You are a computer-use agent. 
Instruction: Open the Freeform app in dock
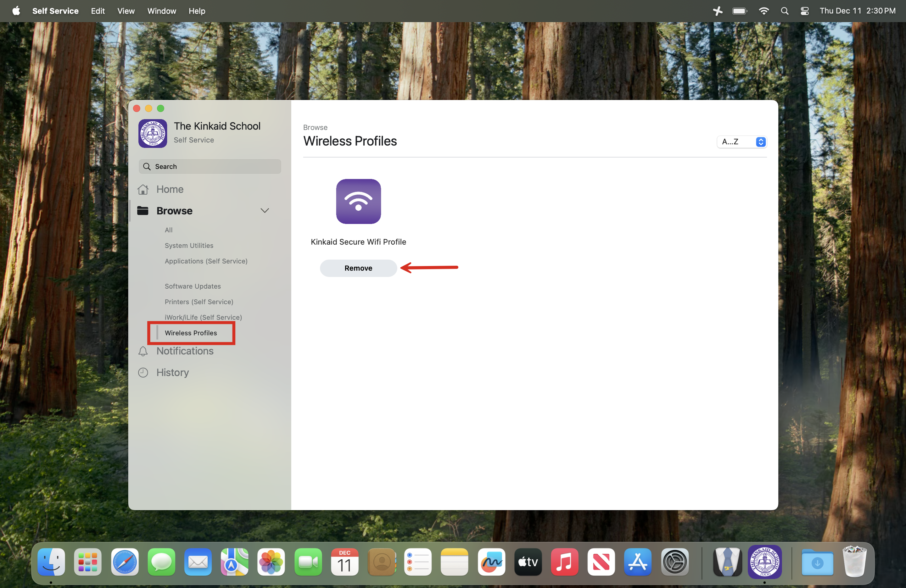(491, 562)
